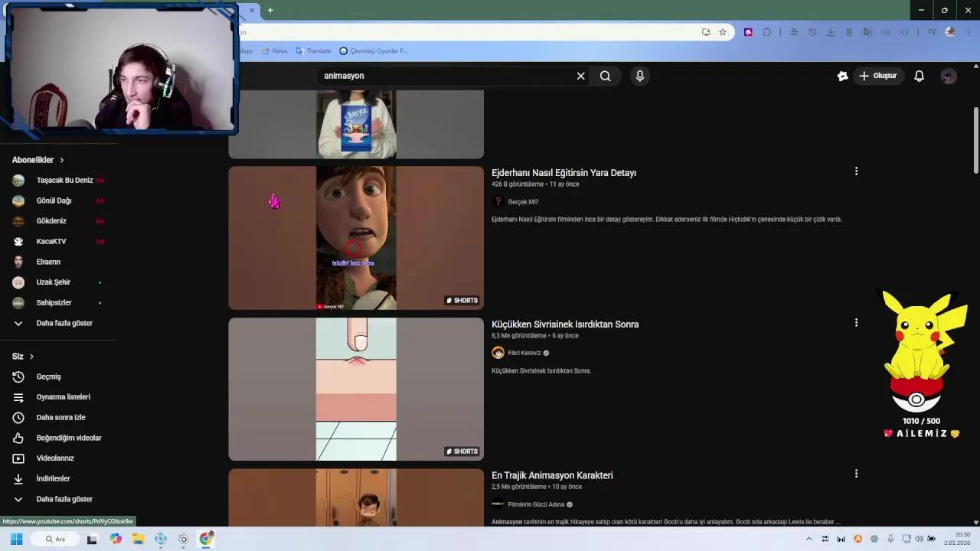The image size is (980, 551).
Task: Open the Chrome profile avatar
Action: click(x=950, y=32)
